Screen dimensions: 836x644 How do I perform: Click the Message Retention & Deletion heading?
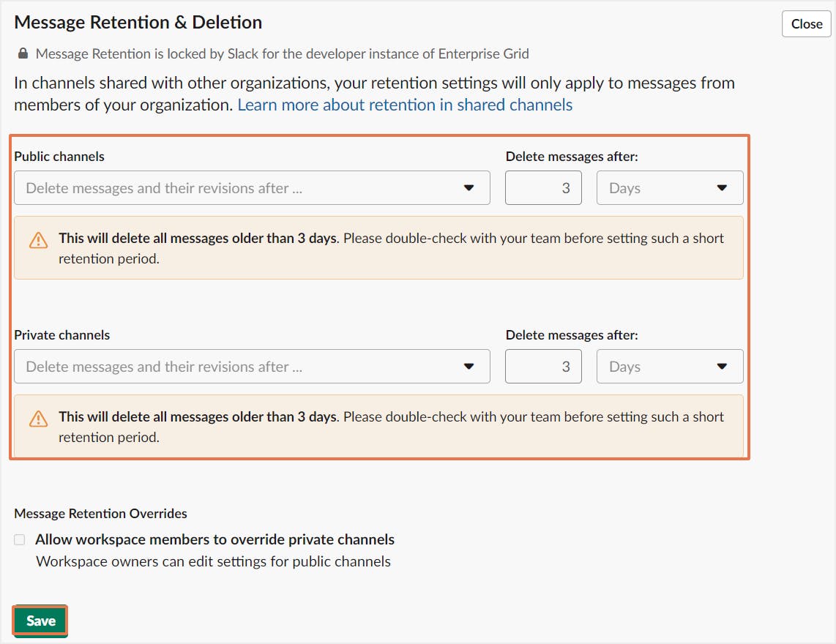point(138,23)
